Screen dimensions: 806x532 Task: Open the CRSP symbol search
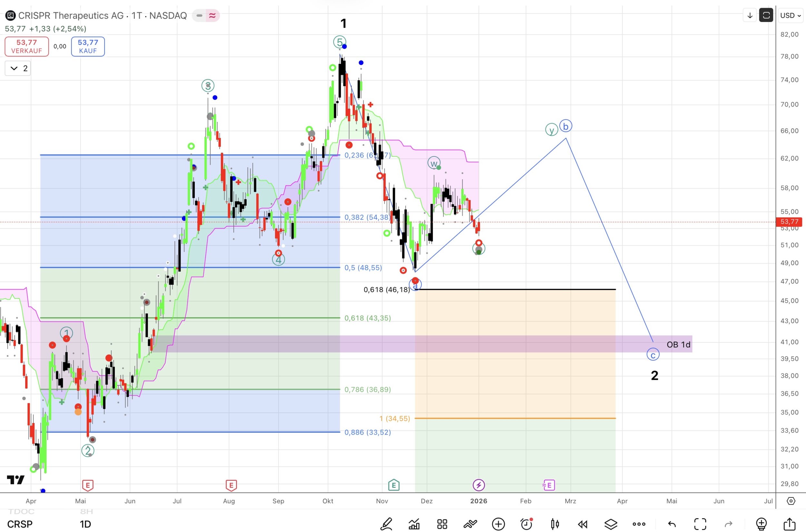click(20, 524)
